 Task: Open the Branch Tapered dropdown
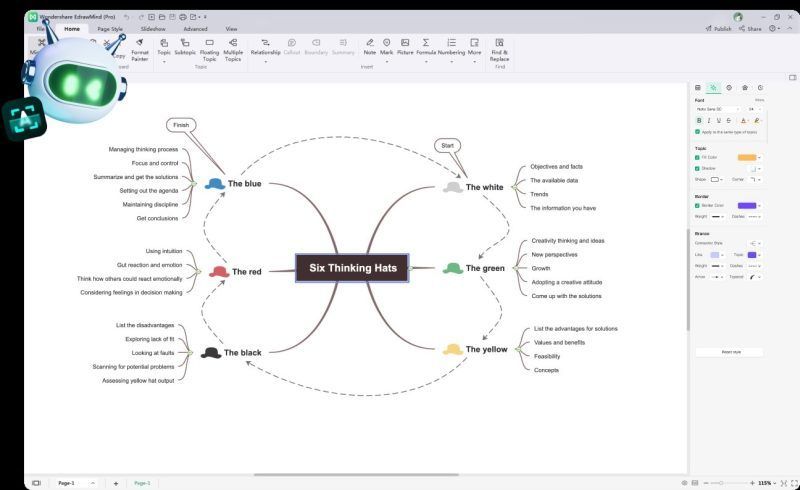[x=755, y=277]
